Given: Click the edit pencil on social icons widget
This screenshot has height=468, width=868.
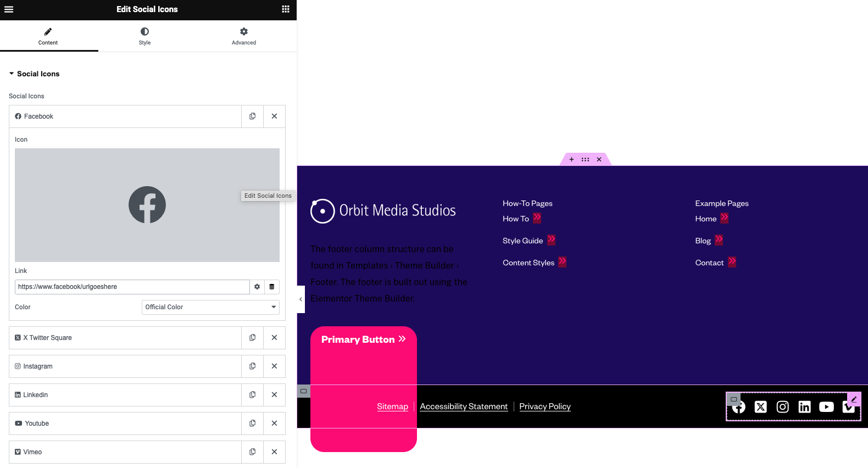Looking at the screenshot, I should (854, 399).
